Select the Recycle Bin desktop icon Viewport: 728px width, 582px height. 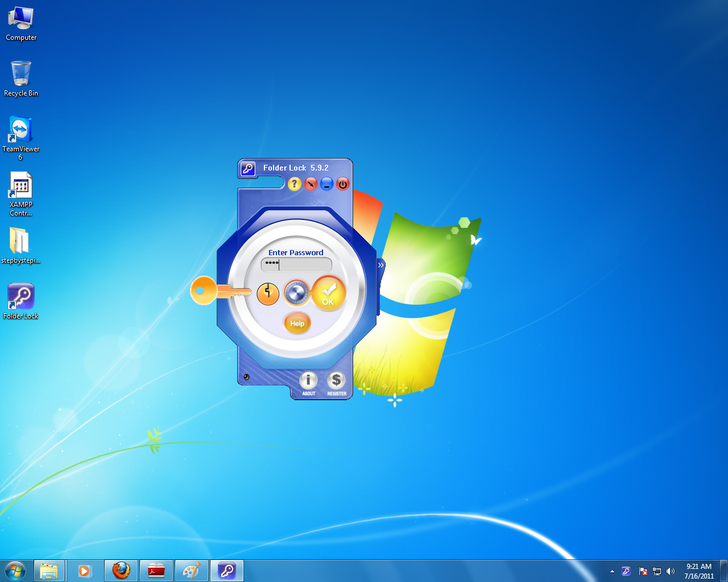pos(21,79)
